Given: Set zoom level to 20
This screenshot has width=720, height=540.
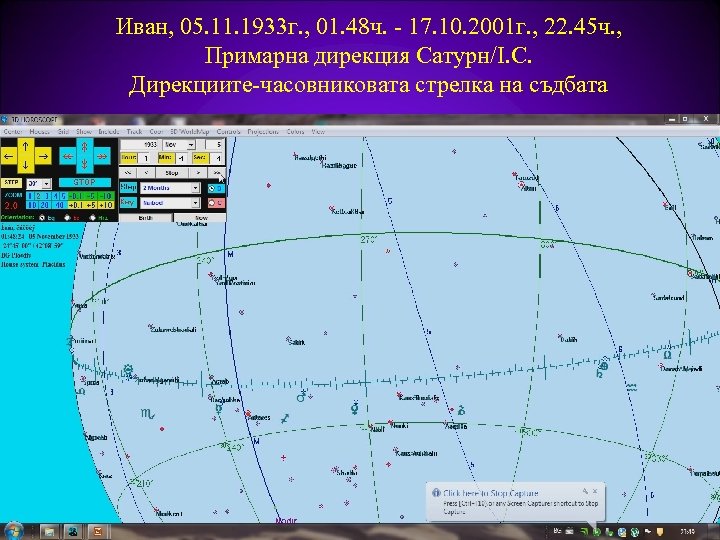Looking at the screenshot, I should click(x=45, y=205).
